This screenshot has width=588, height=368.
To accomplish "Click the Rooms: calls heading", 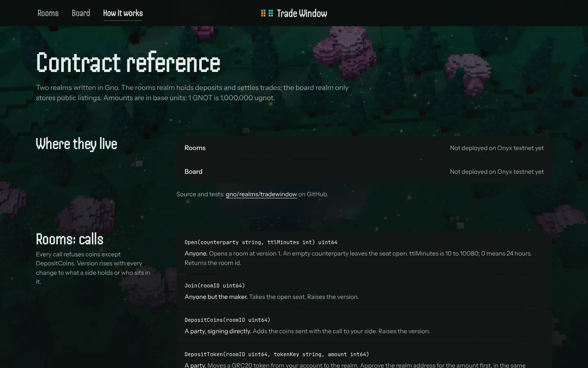I will 70,239.
